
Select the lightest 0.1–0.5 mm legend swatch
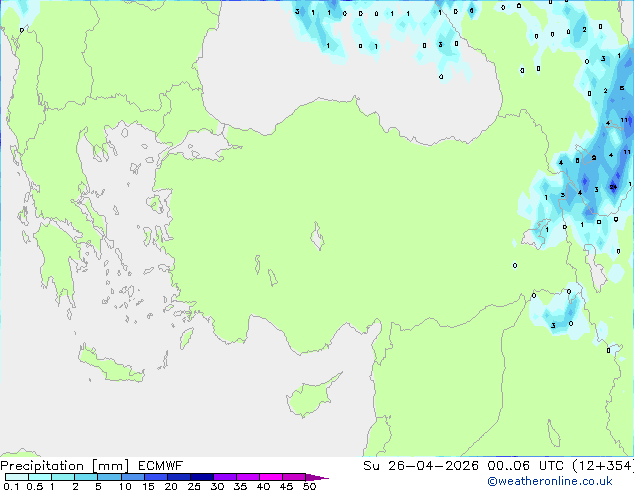coord(17,477)
